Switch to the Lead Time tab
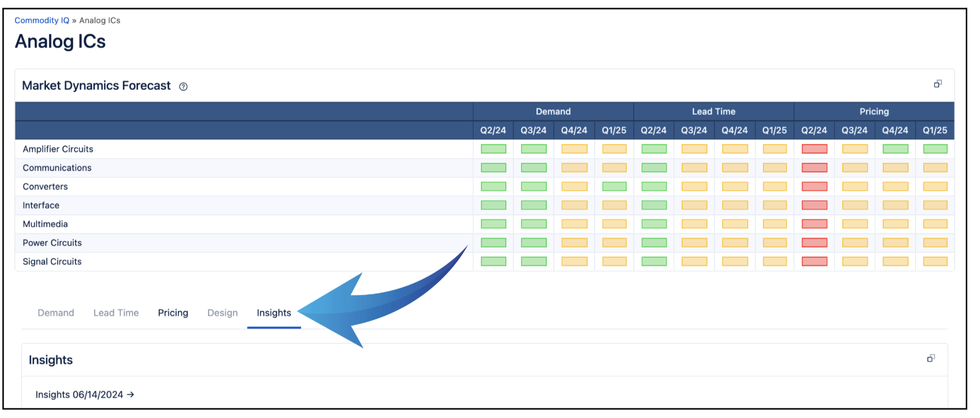Image resolution: width=980 pixels, height=418 pixels. pos(116,313)
